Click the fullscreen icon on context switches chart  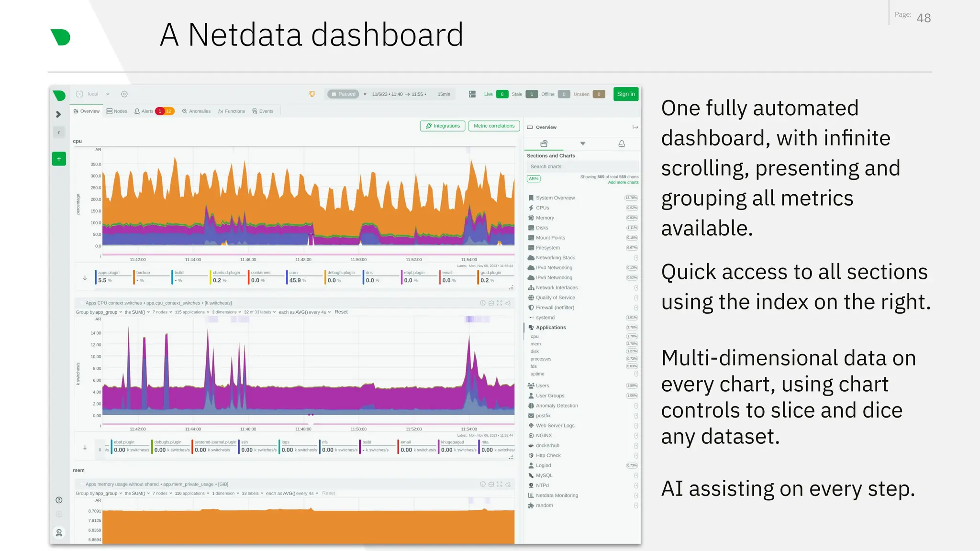[x=500, y=303]
